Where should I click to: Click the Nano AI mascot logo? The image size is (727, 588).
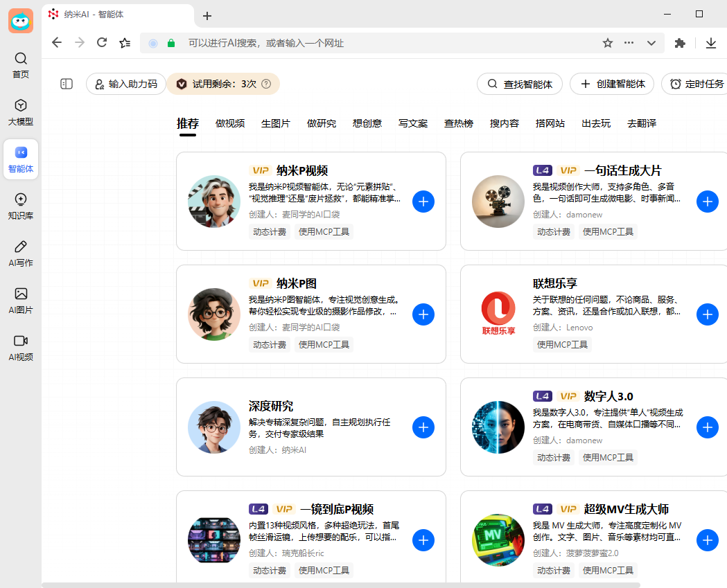[21, 21]
